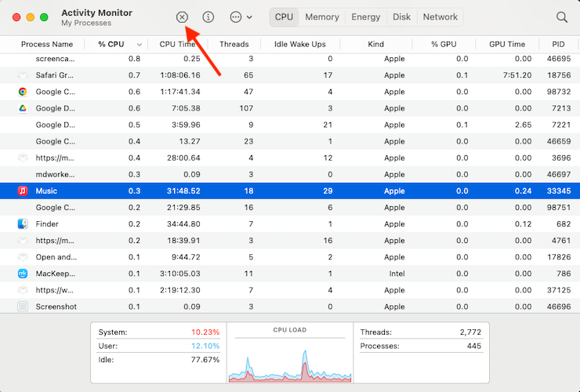Expand the chevron next to the ellipsis button
Image resolution: width=580 pixels, height=392 pixels.
coord(249,17)
